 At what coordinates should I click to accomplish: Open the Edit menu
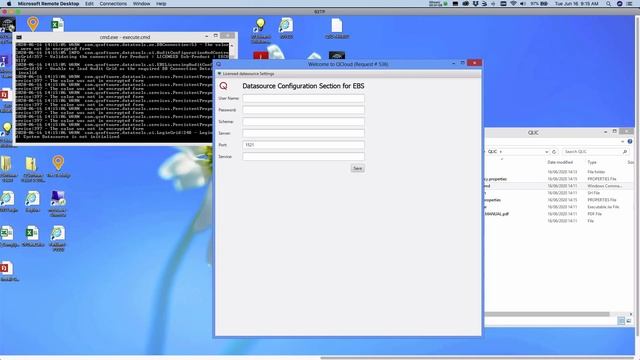[89, 4]
